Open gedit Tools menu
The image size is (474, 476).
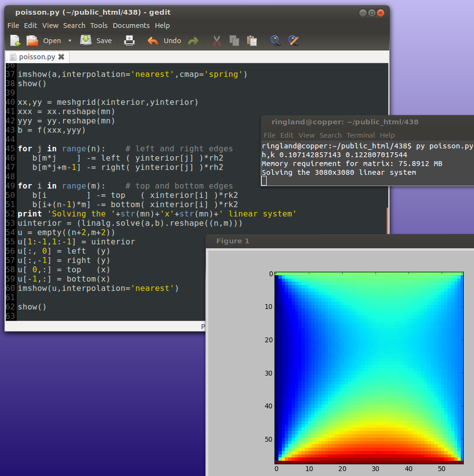pyautogui.click(x=99, y=25)
